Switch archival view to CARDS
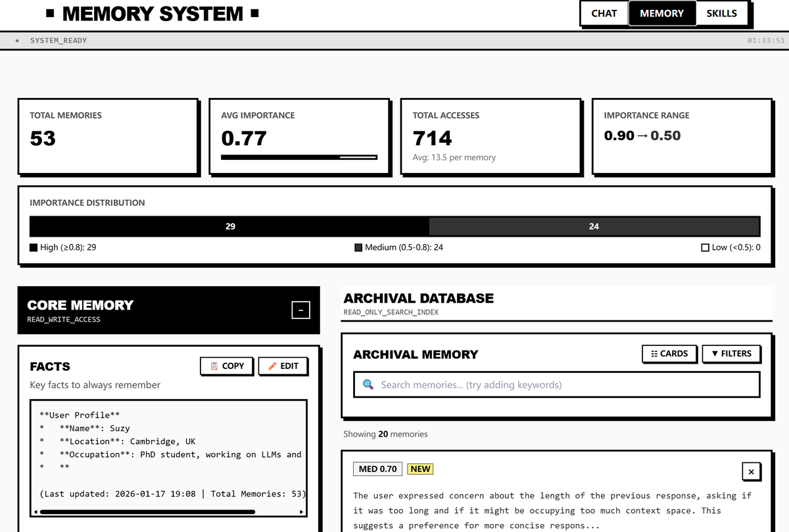The width and height of the screenshot is (789, 532). [669, 354]
